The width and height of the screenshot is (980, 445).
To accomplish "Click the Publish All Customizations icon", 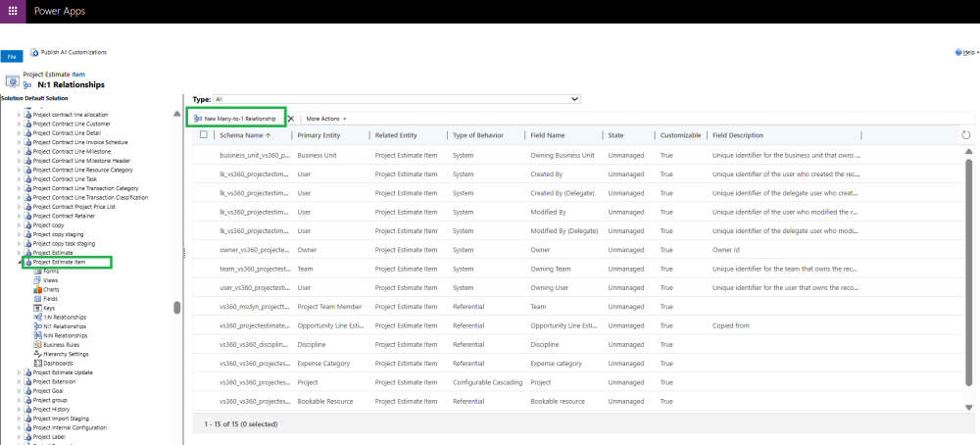I will (x=33, y=53).
